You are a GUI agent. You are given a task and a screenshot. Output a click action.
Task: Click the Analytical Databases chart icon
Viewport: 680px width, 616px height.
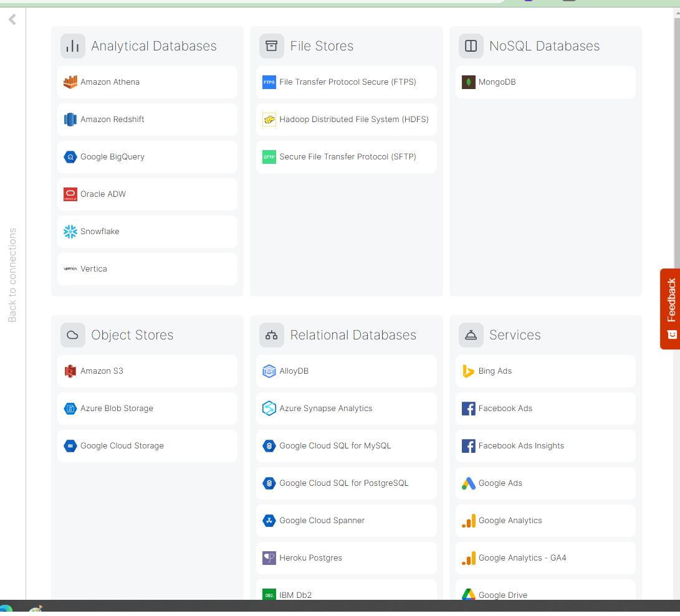coord(73,46)
